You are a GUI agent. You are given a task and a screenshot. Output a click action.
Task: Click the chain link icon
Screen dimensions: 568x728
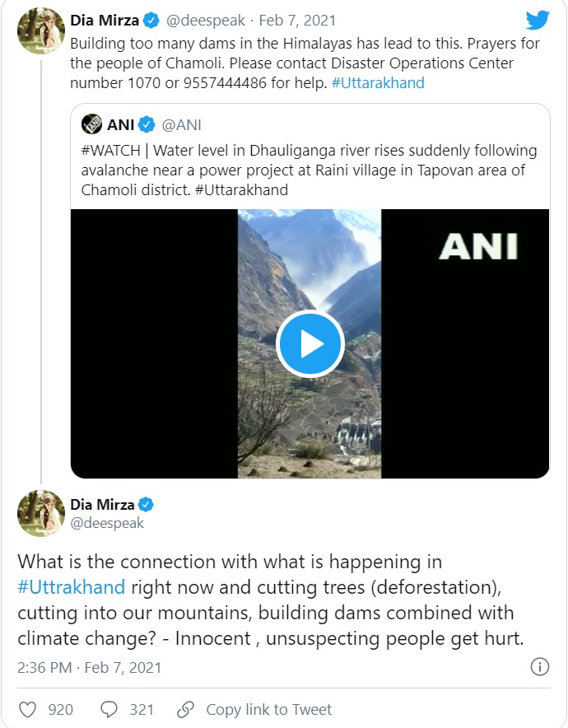186,709
